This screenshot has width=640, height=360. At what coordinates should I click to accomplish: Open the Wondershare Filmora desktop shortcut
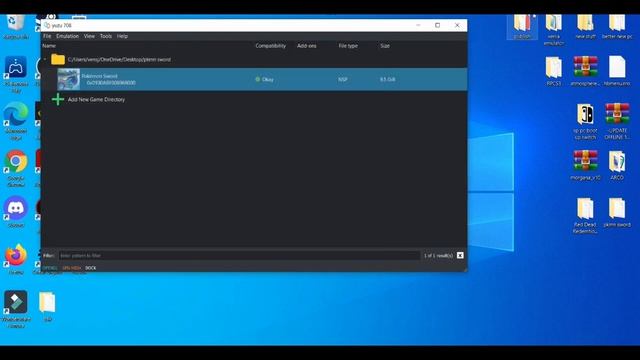(16, 309)
